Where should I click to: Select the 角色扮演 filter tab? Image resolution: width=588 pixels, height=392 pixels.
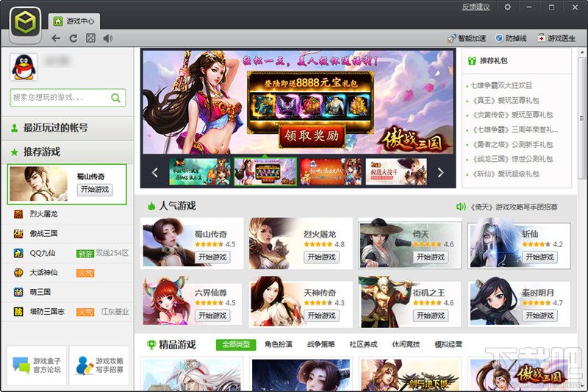click(x=279, y=344)
